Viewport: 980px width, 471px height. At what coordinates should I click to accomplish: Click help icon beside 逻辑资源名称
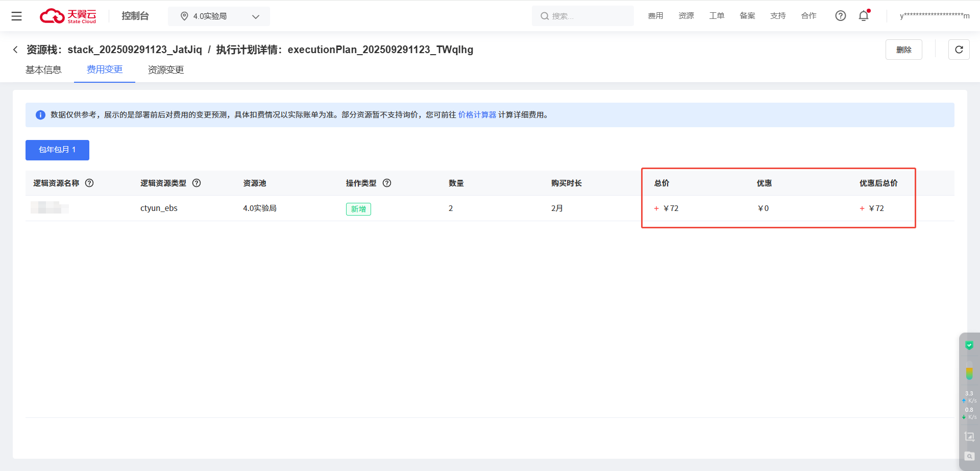click(89, 183)
